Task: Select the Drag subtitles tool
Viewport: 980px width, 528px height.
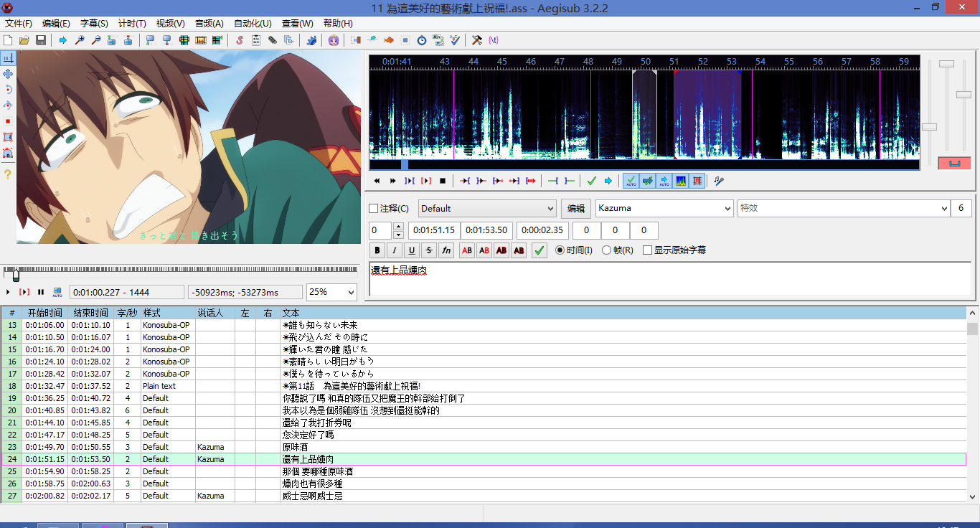Action: [x=8, y=74]
